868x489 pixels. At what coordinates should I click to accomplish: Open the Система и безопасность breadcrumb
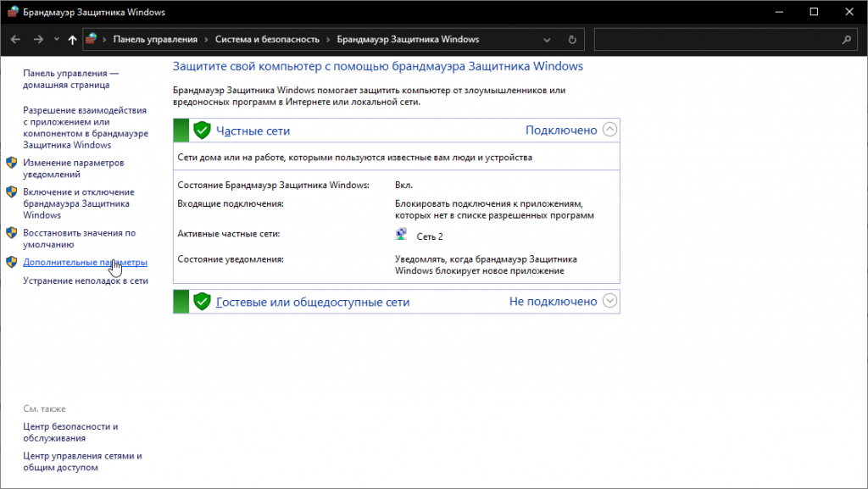click(267, 39)
